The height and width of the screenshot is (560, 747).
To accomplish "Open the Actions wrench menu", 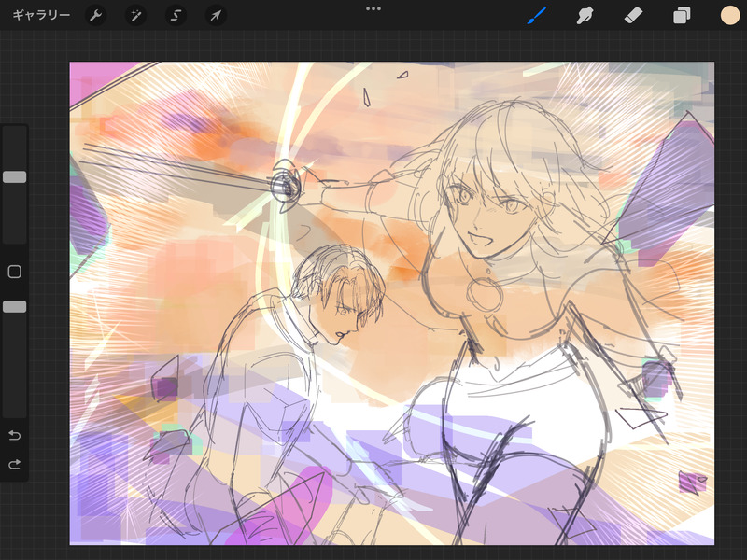I will pos(96,16).
